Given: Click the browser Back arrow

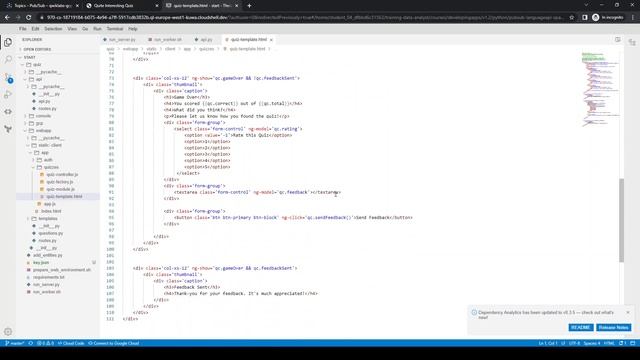Looking at the screenshot, I should 7,18.
